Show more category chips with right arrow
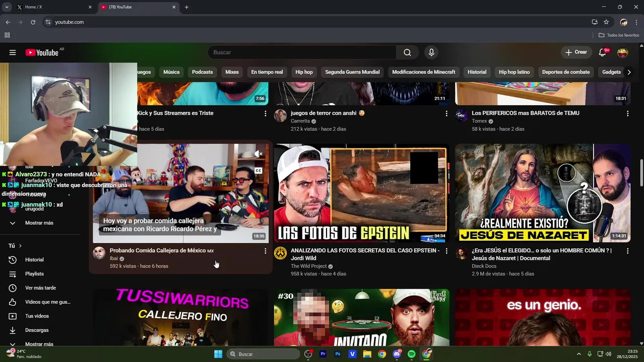The height and width of the screenshot is (362, 644). (x=629, y=72)
